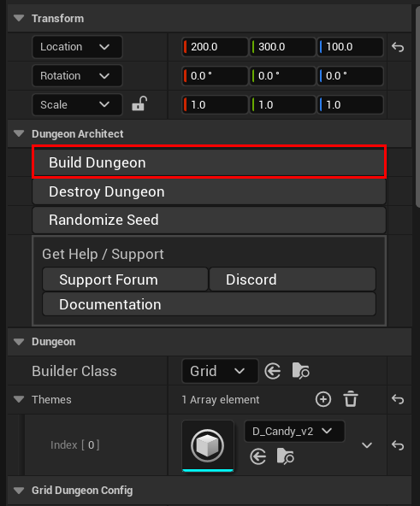The height and width of the screenshot is (506, 420).
Task: Empty Themes array with trash icon
Action: coord(351,399)
